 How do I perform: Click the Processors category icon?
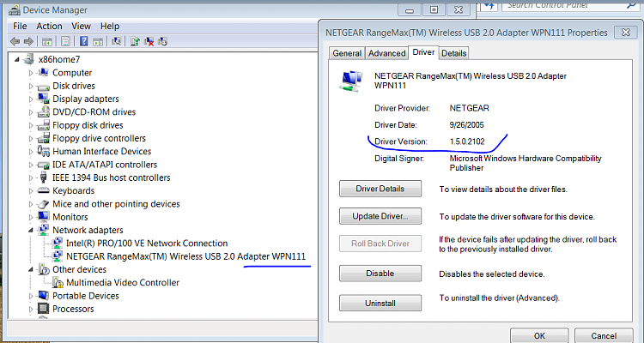click(x=43, y=309)
